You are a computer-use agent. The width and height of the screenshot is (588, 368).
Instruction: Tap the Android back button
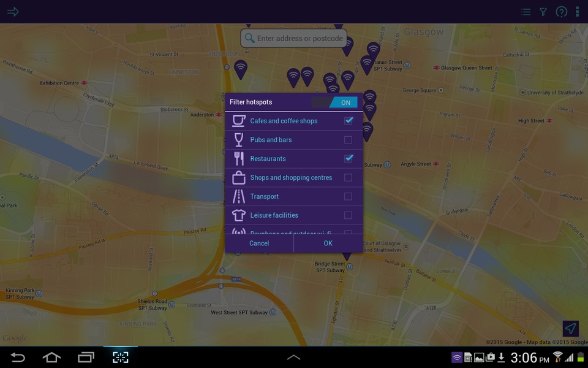point(17,357)
